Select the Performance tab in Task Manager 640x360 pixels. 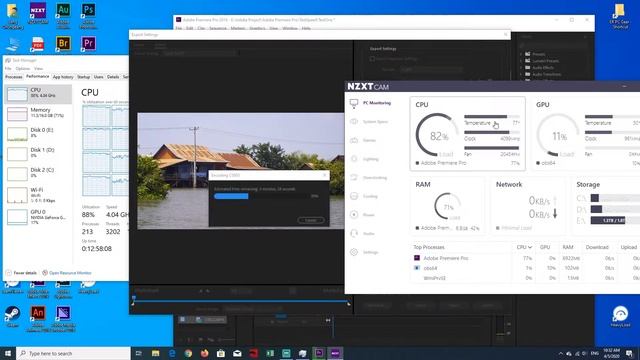[x=38, y=76]
